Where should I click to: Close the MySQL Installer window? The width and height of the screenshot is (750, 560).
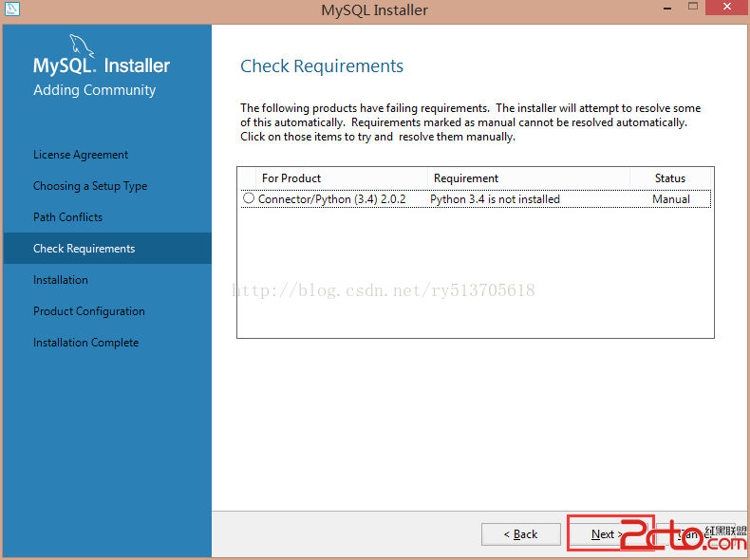727,8
